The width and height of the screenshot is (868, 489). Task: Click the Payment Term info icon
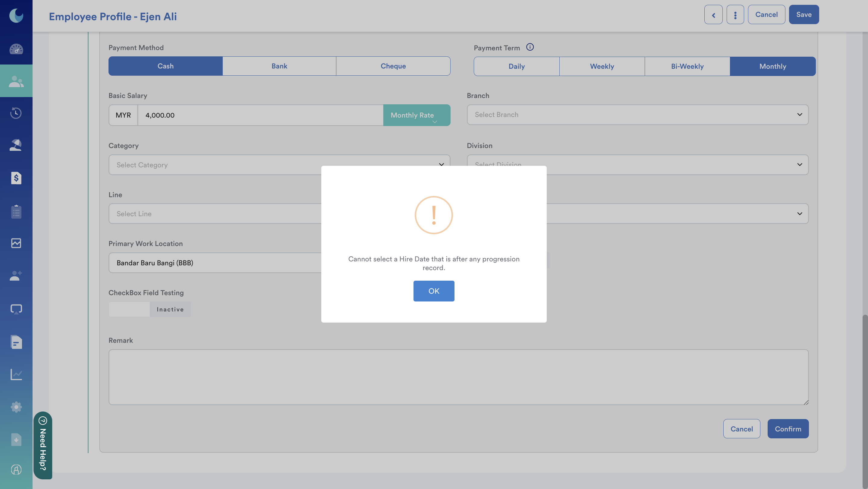click(530, 47)
